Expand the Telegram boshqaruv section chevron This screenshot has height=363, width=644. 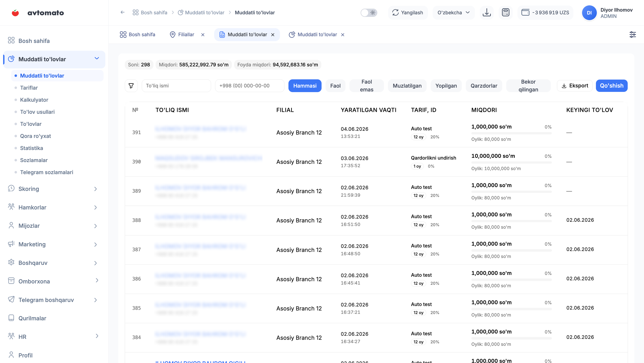(95, 300)
